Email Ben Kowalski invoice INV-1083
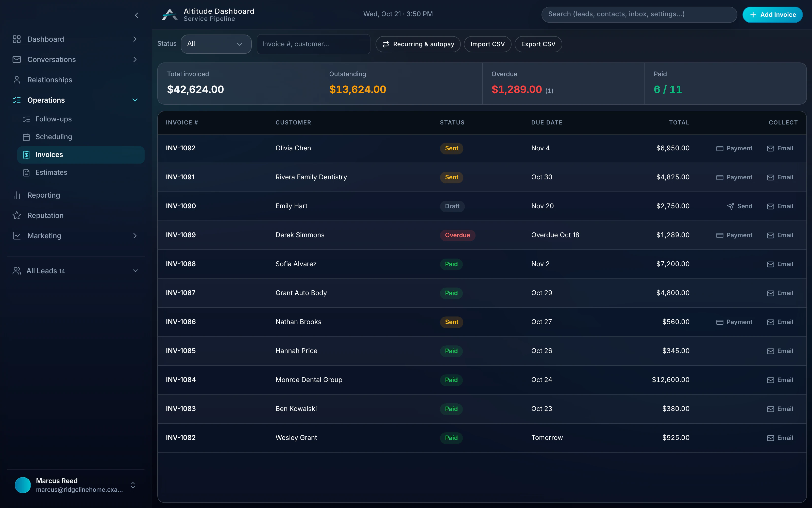812x508 pixels. pyautogui.click(x=780, y=409)
